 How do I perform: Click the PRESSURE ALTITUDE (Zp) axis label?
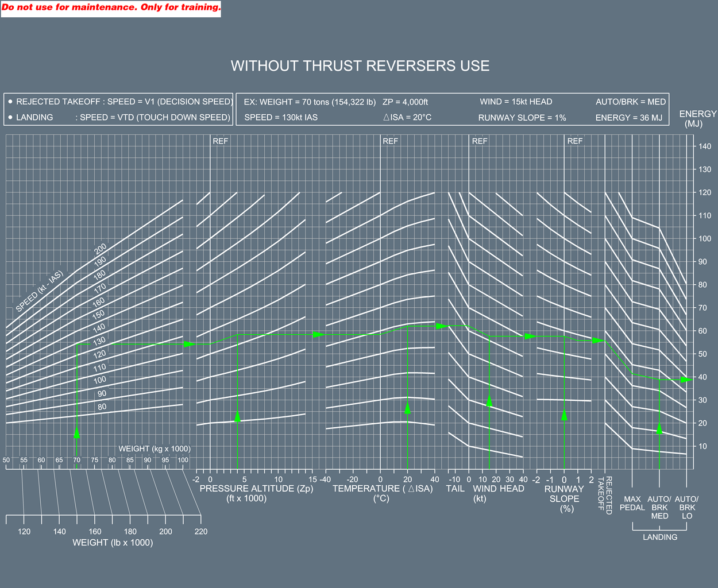[256, 489]
